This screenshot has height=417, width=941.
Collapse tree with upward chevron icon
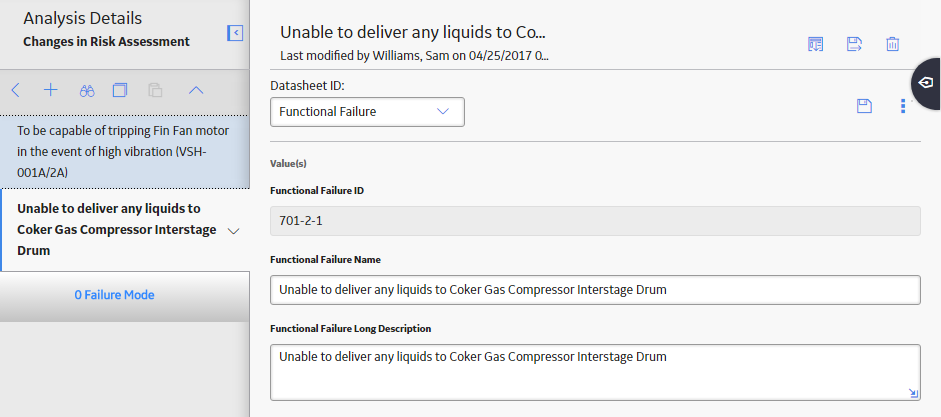[196, 91]
